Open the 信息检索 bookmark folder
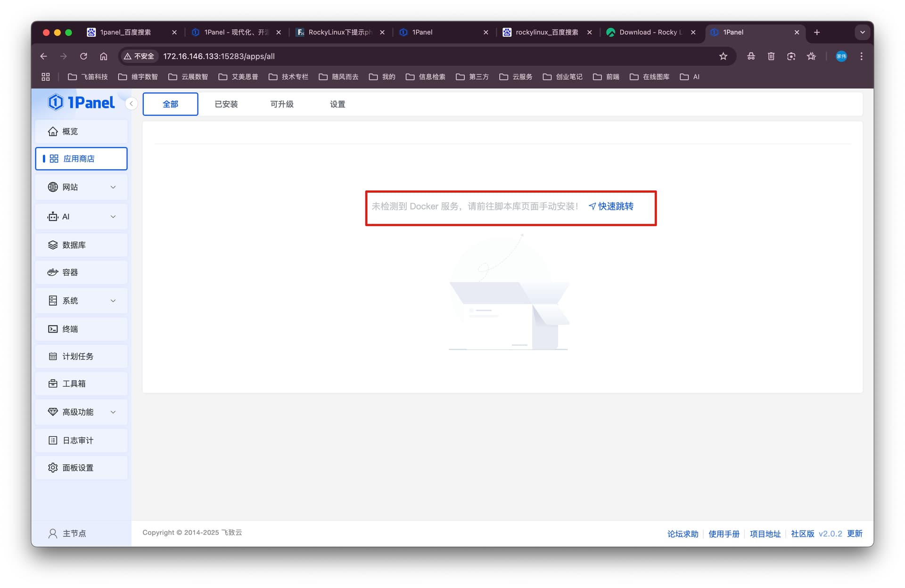Image resolution: width=905 pixels, height=588 pixels. pyautogui.click(x=426, y=77)
